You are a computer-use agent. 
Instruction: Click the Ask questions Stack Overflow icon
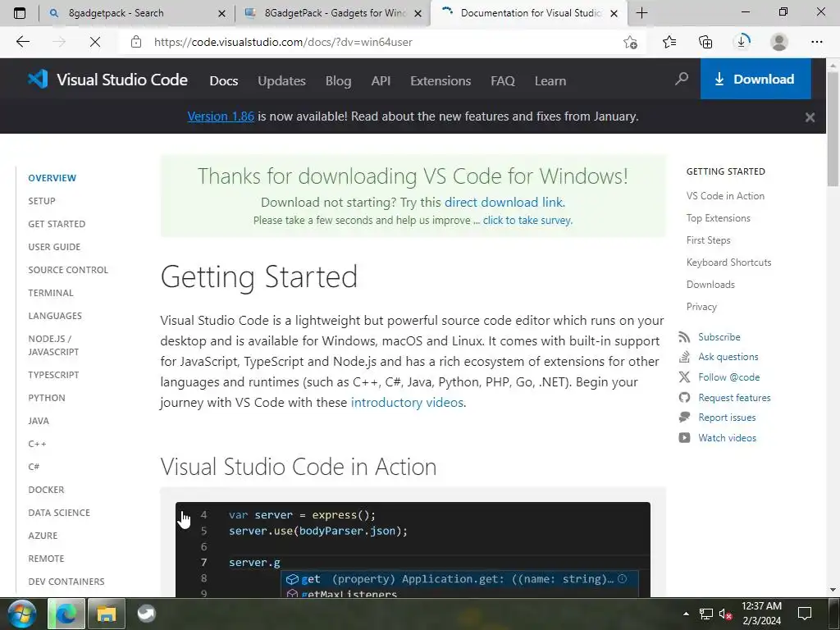pyautogui.click(x=684, y=357)
